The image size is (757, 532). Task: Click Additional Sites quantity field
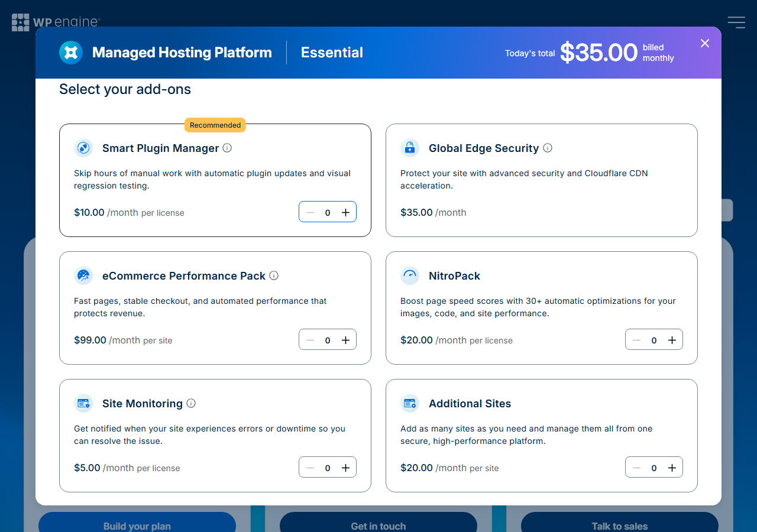pos(654,468)
